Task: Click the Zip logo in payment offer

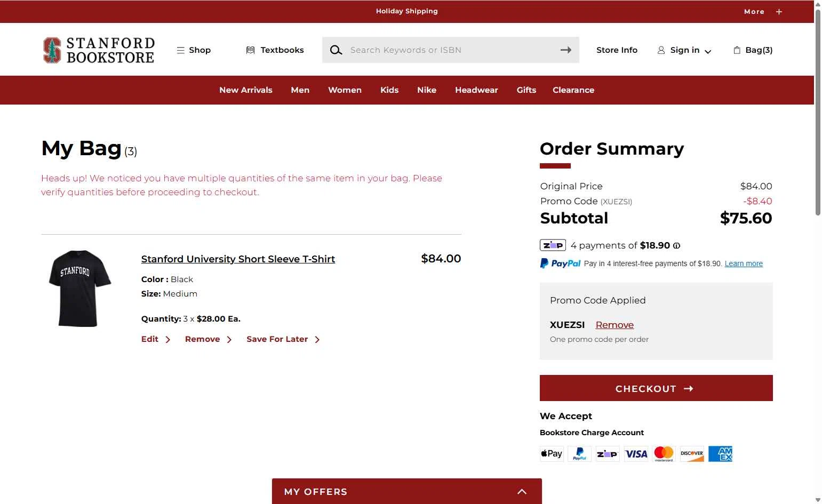Action: point(553,245)
